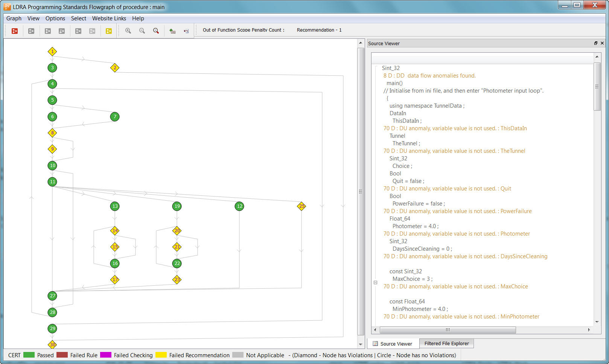Switch to Source Viewer tab
Viewport: 609px width, 364px height.
tap(393, 344)
